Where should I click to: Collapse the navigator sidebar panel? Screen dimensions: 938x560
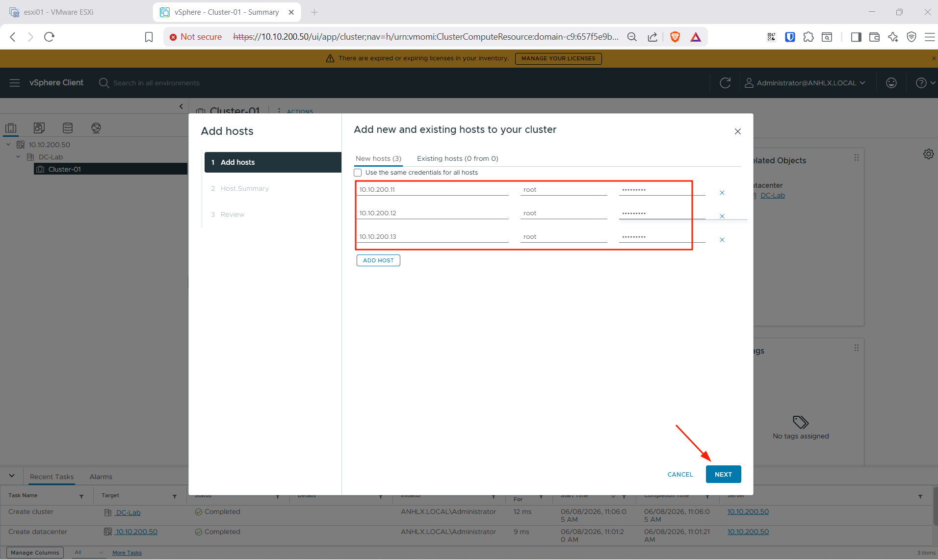coord(181,106)
